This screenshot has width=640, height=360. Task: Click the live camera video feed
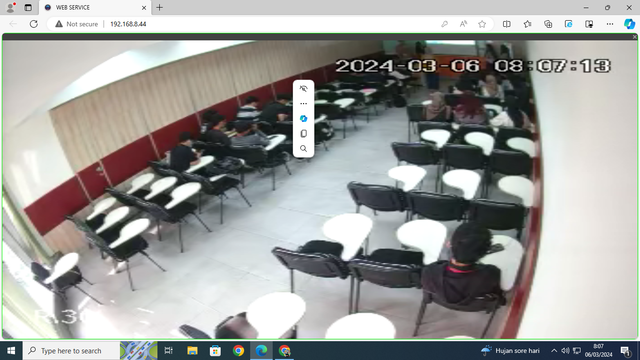click(320, 189)
